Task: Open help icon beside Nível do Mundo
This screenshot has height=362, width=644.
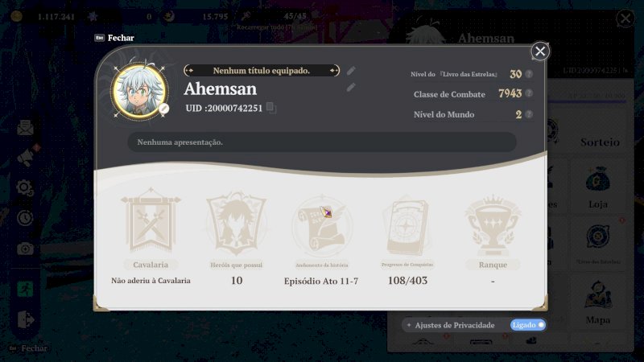Action: point(529,114)
